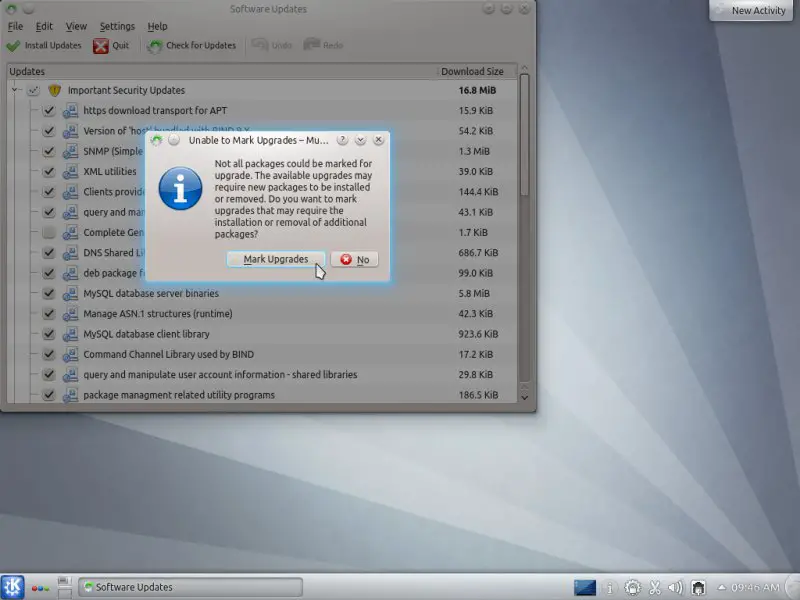Click the Updates column header
Viewport: 800px width, 600px height.
coord(222,71)
